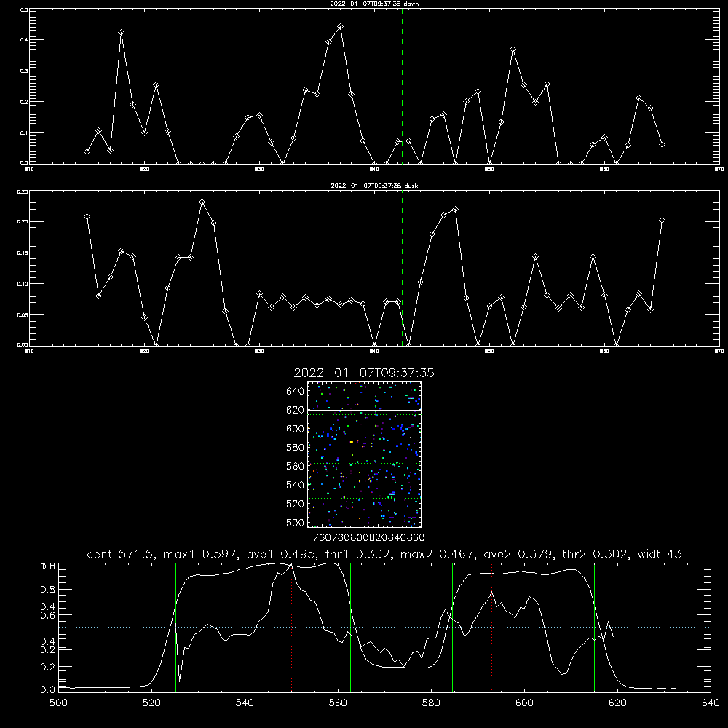The height and width of the screenshot is (728, 728).
Task: Select the 'cent 571.5' value in the stats line
Action: point(121,554)
